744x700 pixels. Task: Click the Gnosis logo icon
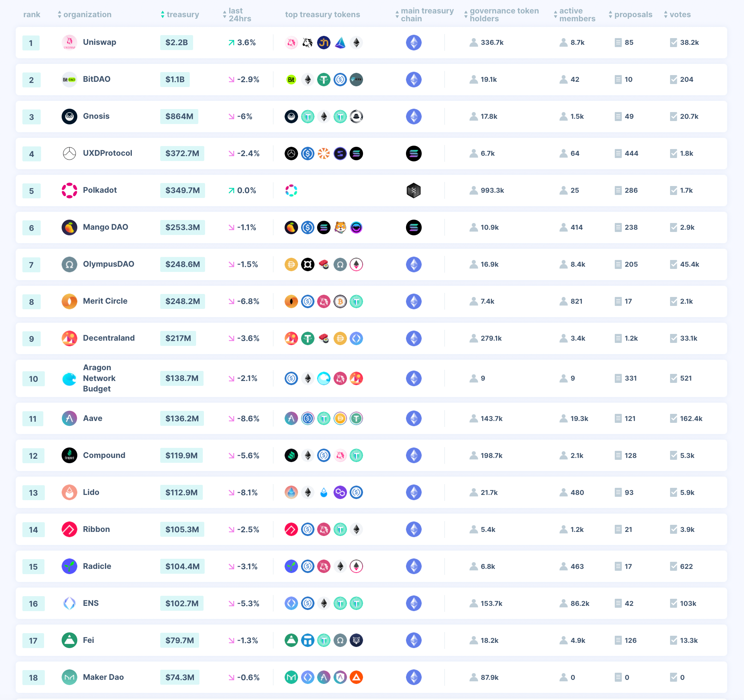[x=69, y=117]
